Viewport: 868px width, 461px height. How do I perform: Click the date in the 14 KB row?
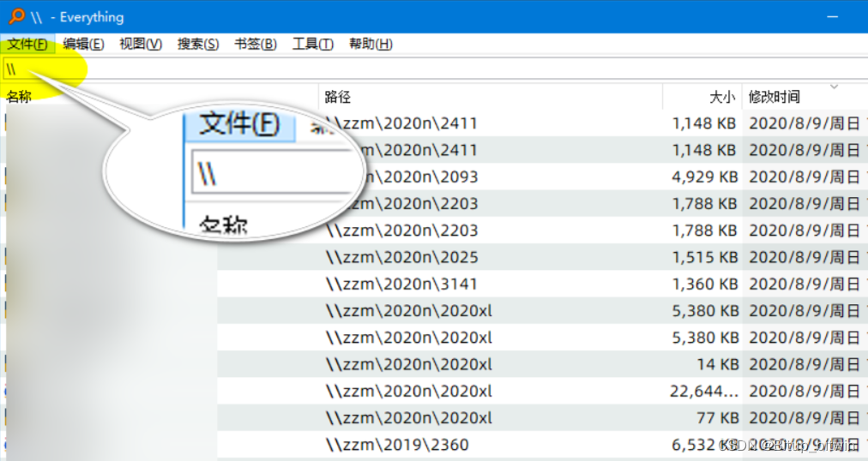(x=805, y=364)
